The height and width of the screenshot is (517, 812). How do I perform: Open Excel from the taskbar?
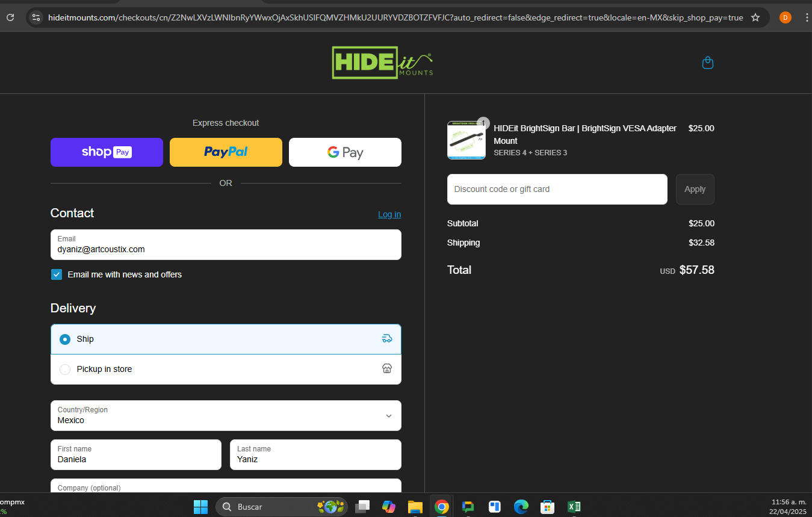point(574,507)
